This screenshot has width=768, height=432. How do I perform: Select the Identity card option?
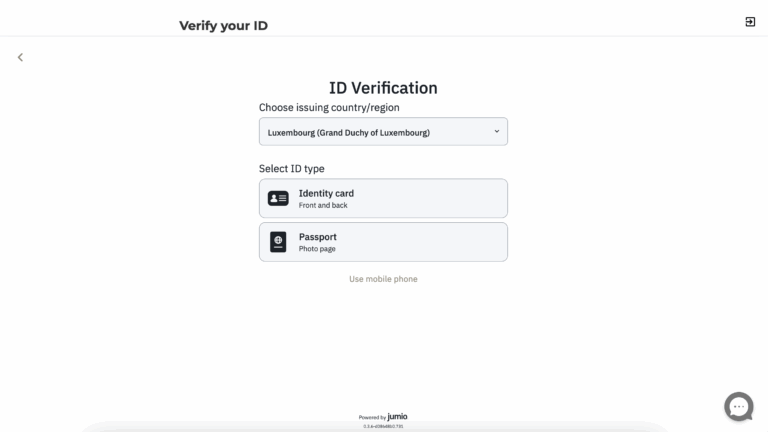coord(383,198)
